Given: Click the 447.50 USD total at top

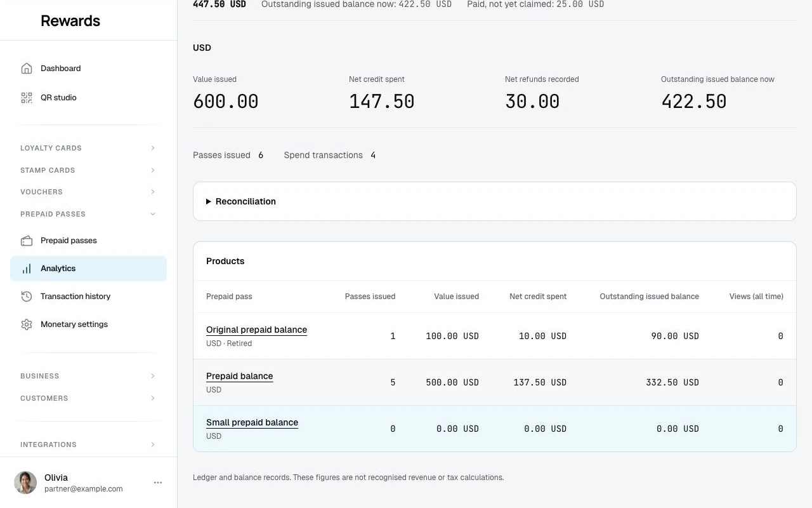Looking at the screenshot, I should [x=219, y=4].
